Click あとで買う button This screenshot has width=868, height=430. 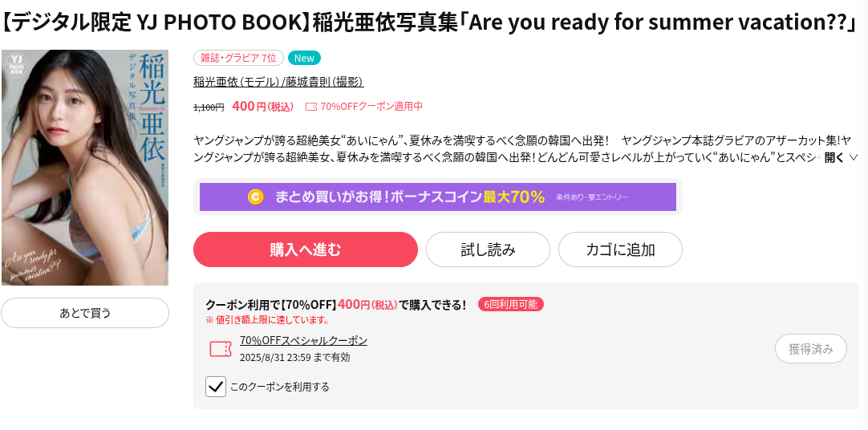click(x=85, y=313)
